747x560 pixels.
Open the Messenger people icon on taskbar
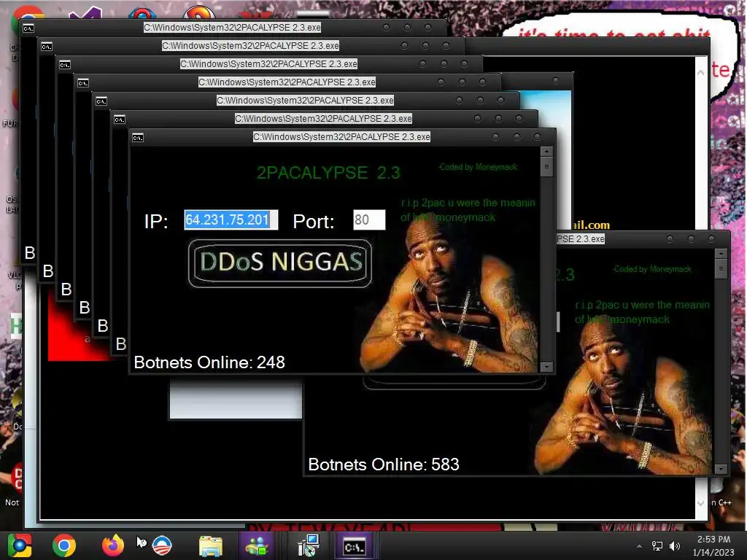click(257, 545)
